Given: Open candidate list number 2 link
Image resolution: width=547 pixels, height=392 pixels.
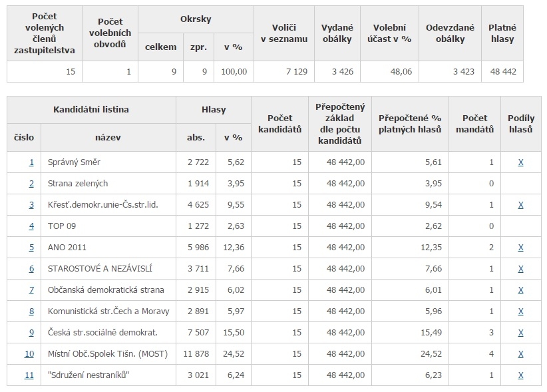Looking at the screenshot, I should [x=31, y=184].
